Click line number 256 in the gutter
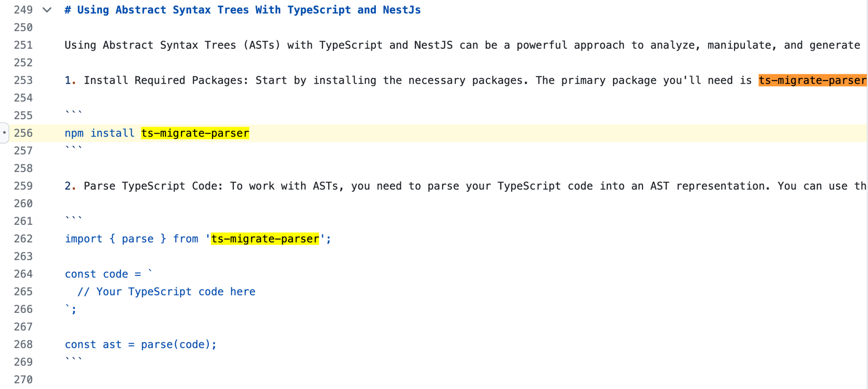This screenshot has height=389, width=868. pyautogui.click(x=23, y=133)
